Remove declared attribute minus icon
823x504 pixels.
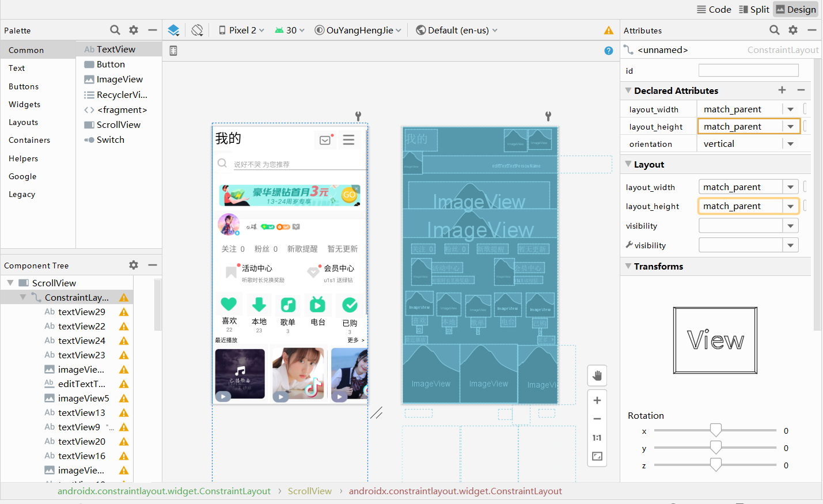pyautogui.click(x=801, y=90)
